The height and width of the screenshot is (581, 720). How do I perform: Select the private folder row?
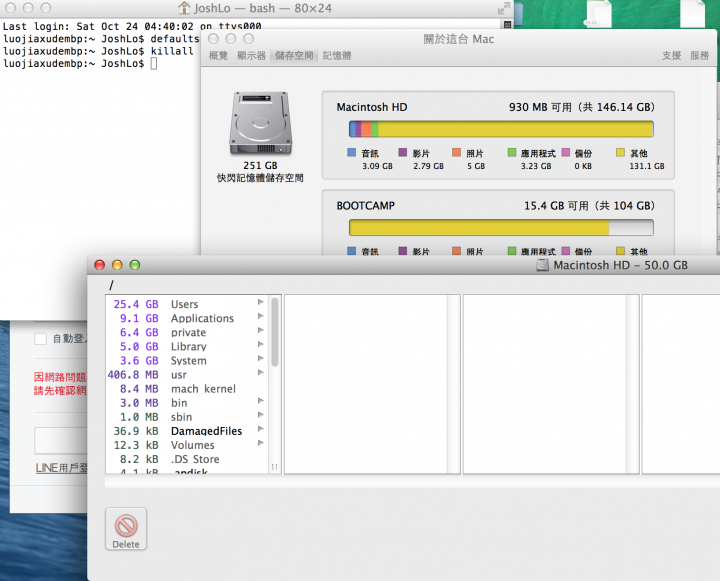coord(187,333)
